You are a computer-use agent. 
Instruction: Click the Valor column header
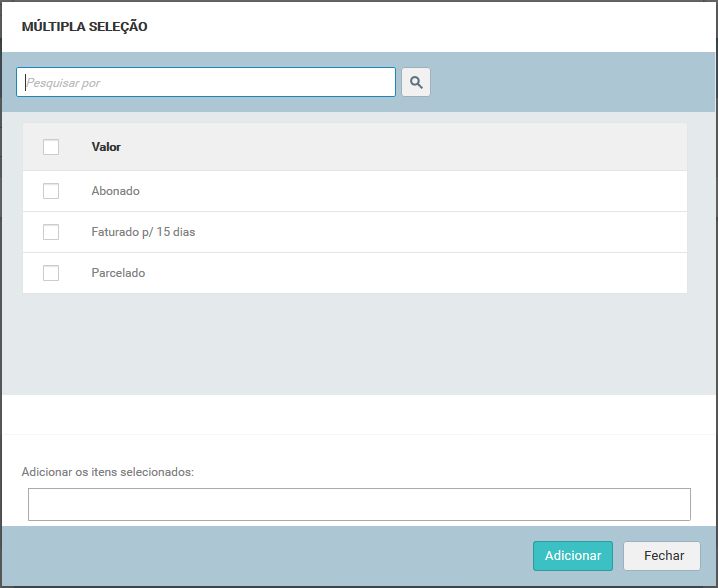106,147
